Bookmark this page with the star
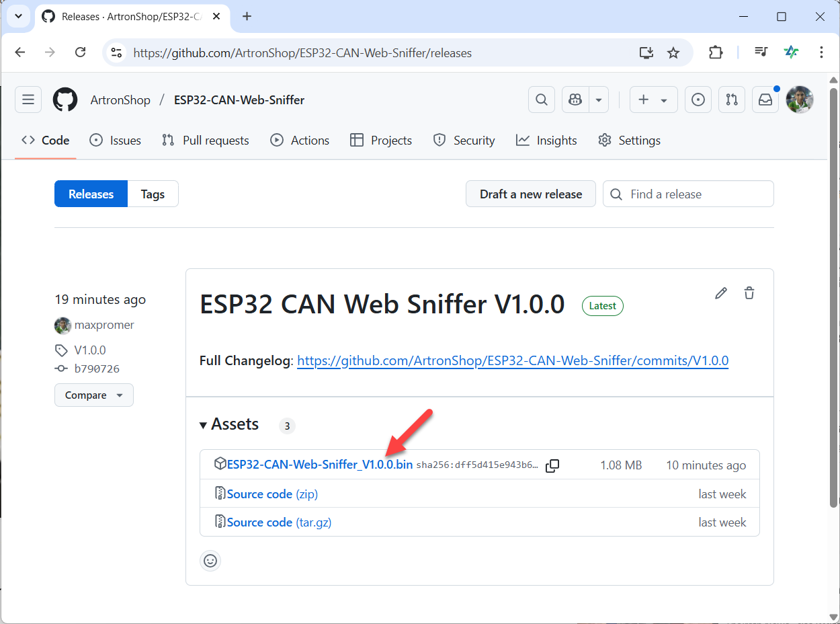The image size is (840, 624). [x=673, y=52]
